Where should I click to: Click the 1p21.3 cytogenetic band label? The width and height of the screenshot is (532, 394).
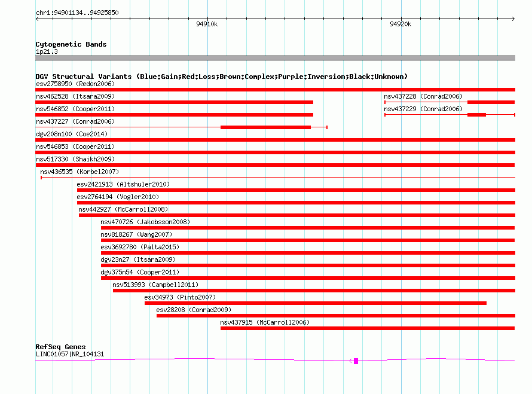(47, 51)
